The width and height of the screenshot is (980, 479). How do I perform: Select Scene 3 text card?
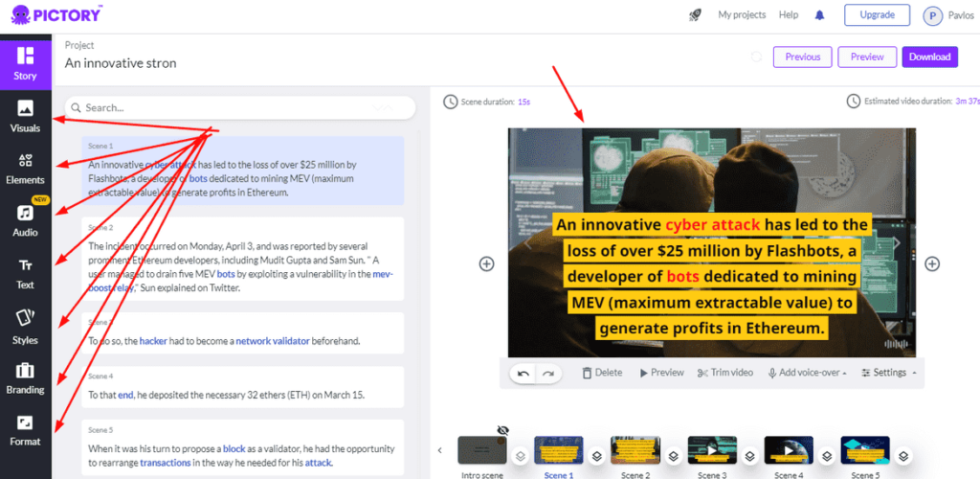tap(242, 332)
